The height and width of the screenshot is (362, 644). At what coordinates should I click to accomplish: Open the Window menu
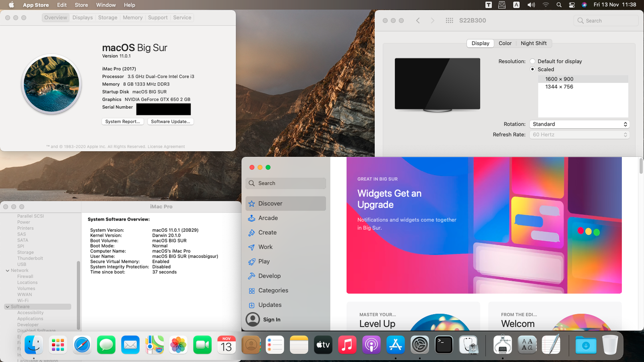point(106,5)
